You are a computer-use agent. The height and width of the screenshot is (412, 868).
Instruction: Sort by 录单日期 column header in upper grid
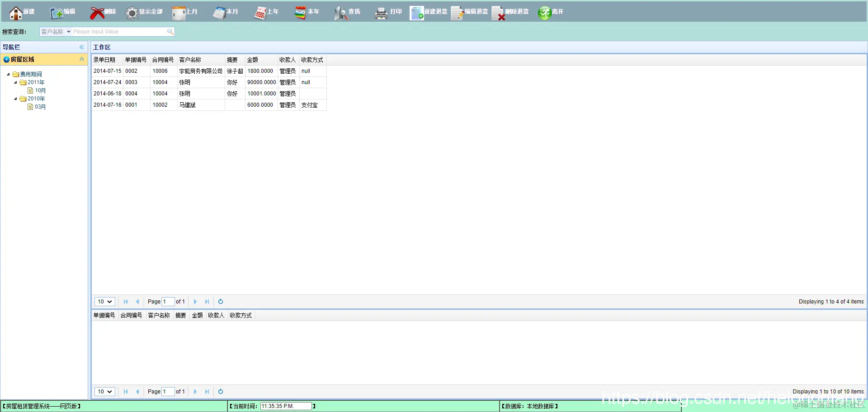107,60
